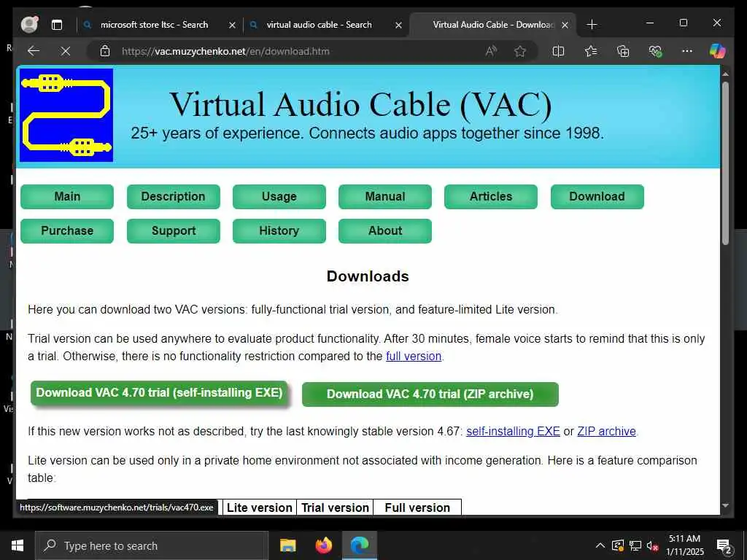Open the Edge profile avatar icon
Image resolution: width=747 pixels, height=560 pixels.
[x=29, y=24]
